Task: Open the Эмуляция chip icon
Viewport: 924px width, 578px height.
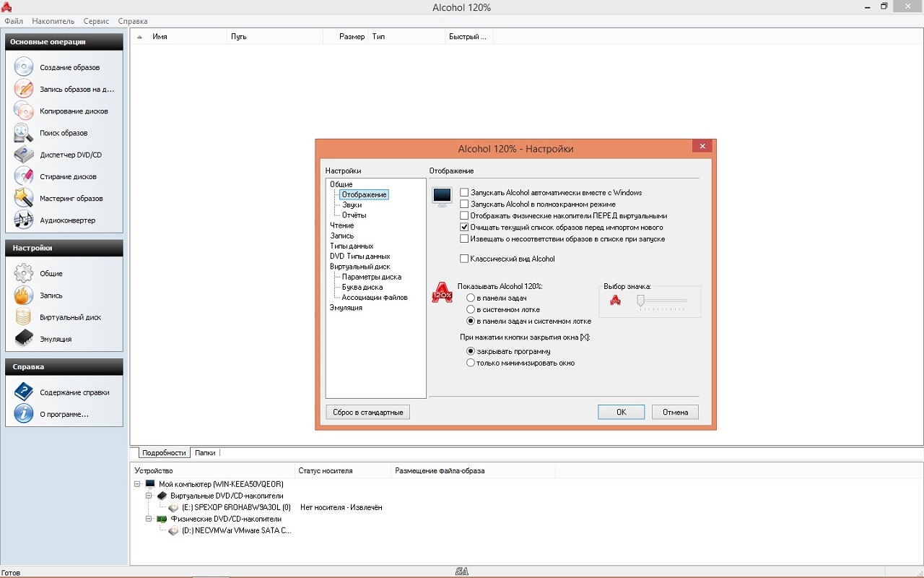Action: pyautogui.click(x=24, y=339)
